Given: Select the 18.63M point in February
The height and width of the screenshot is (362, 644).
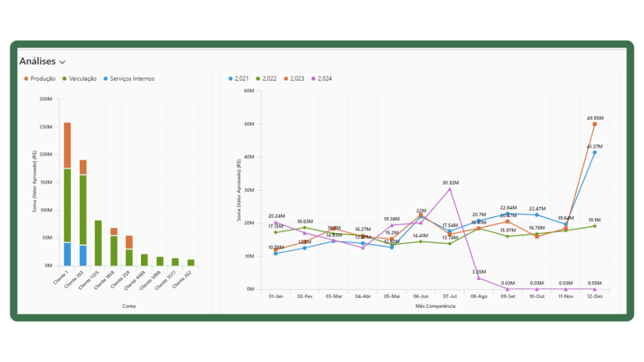Looking at the screenshot, I should (305, 228).
